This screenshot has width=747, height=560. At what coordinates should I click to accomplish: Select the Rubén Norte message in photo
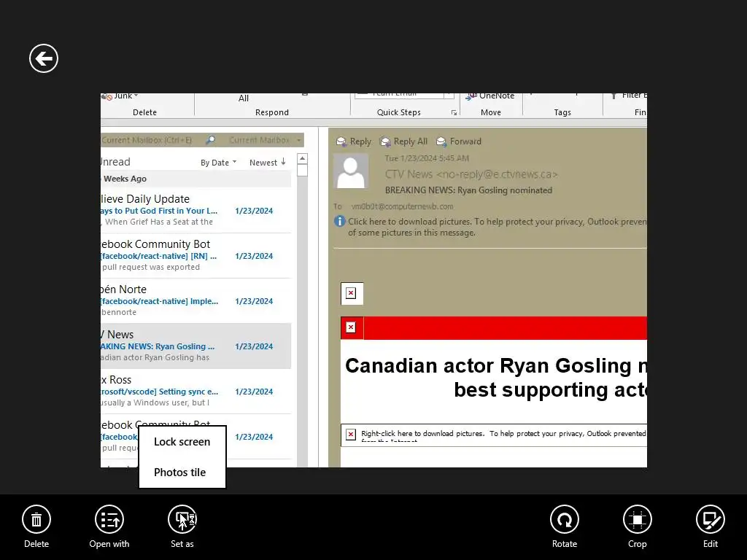pos(196,300)
